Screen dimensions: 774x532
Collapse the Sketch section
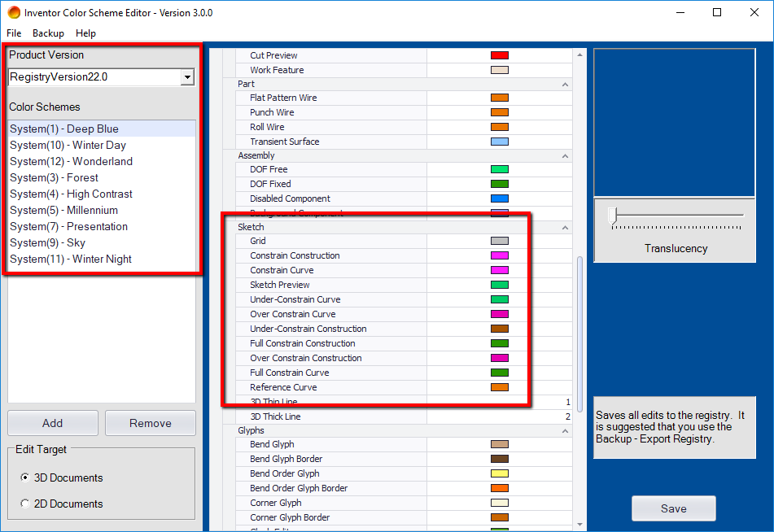point(565,228)
